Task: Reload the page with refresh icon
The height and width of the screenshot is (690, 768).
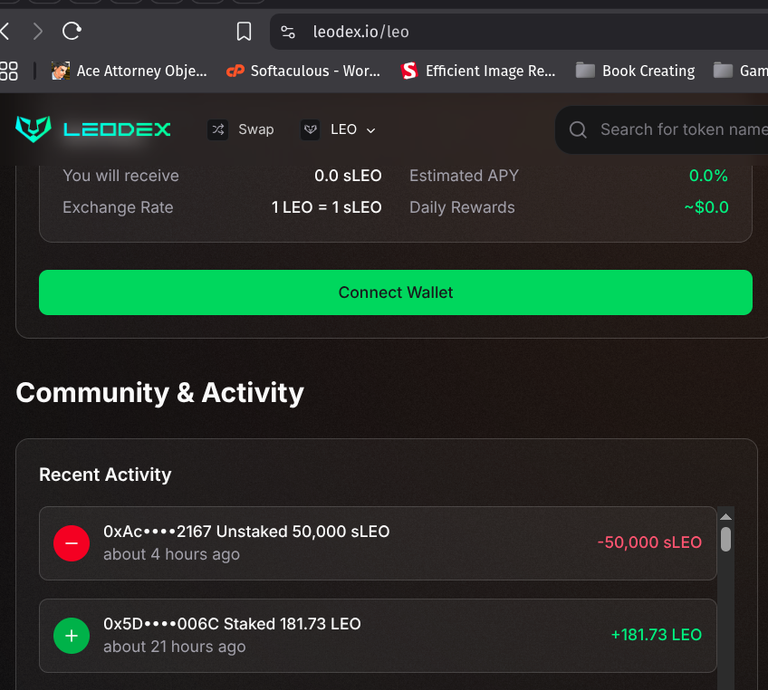Action: coord(72,31)
